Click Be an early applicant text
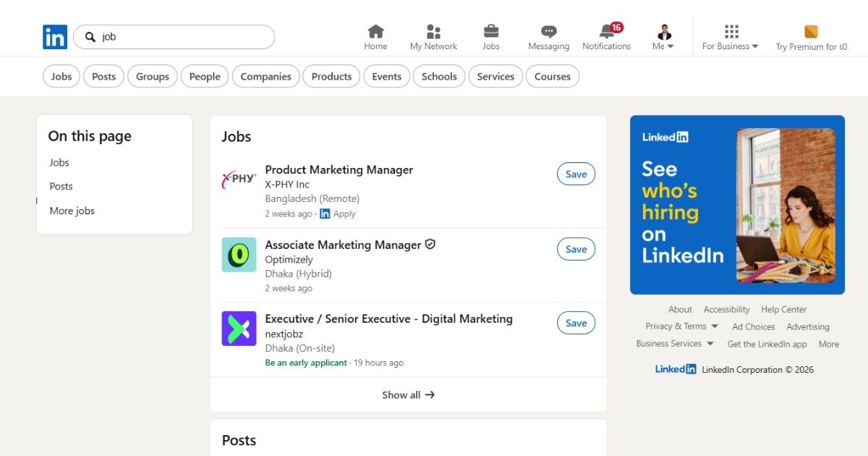The width and height of the screenshot is (868, 456). pyautogui.click(x=306, y=363)
